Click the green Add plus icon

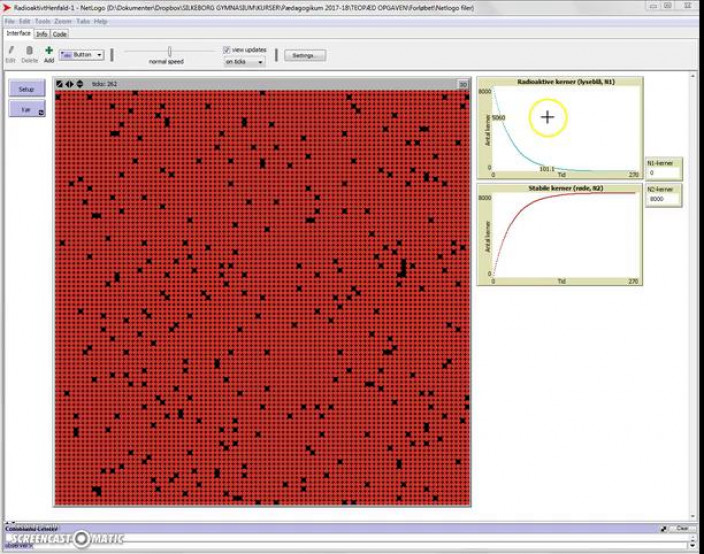pyautogui.click(x=48, y=50)
